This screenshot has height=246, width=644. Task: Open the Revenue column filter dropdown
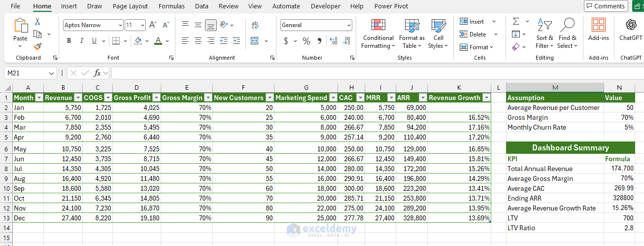pyautogui.click(x=77, y=98)
